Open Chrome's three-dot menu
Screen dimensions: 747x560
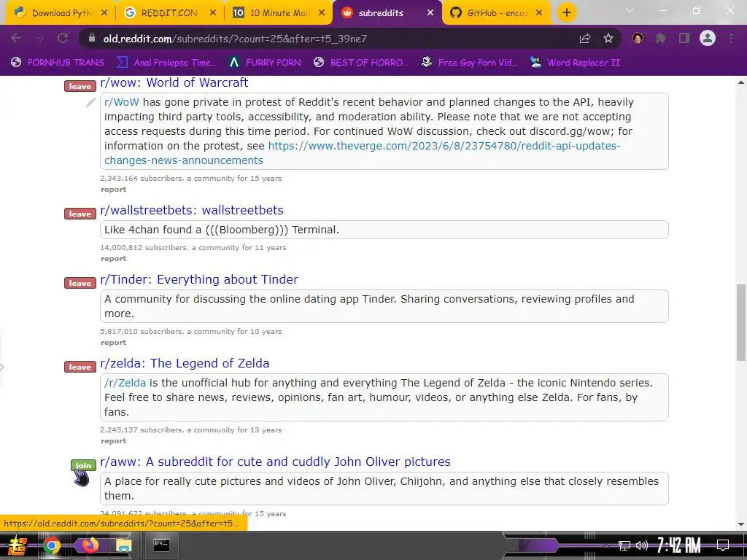coord(731,38)
